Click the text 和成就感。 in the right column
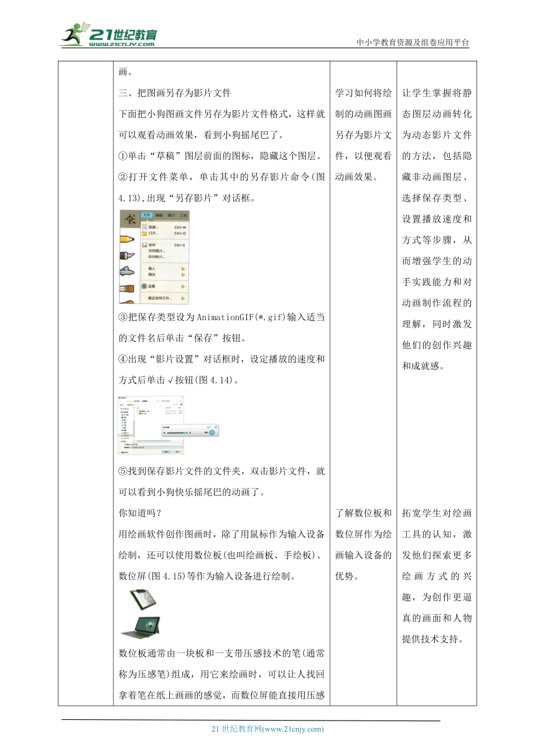This screenshot has height=756, width=535. (x=425, y=366)
